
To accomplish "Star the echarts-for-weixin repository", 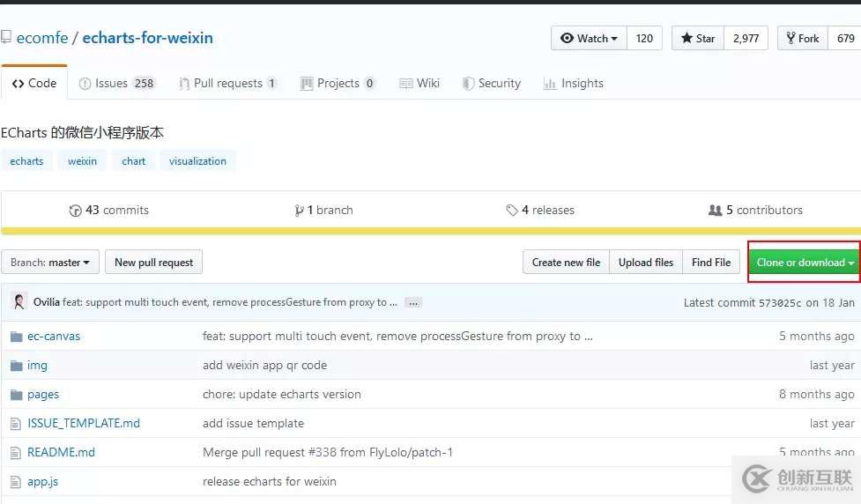I will pos(697,39).
